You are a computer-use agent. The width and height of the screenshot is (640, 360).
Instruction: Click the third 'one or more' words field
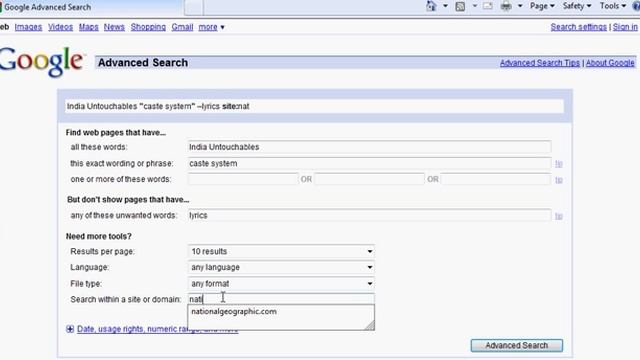tap(496, 179)
